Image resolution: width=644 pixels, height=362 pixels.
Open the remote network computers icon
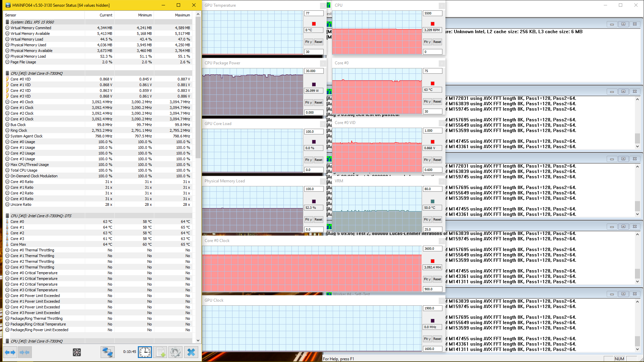(108, 352)
